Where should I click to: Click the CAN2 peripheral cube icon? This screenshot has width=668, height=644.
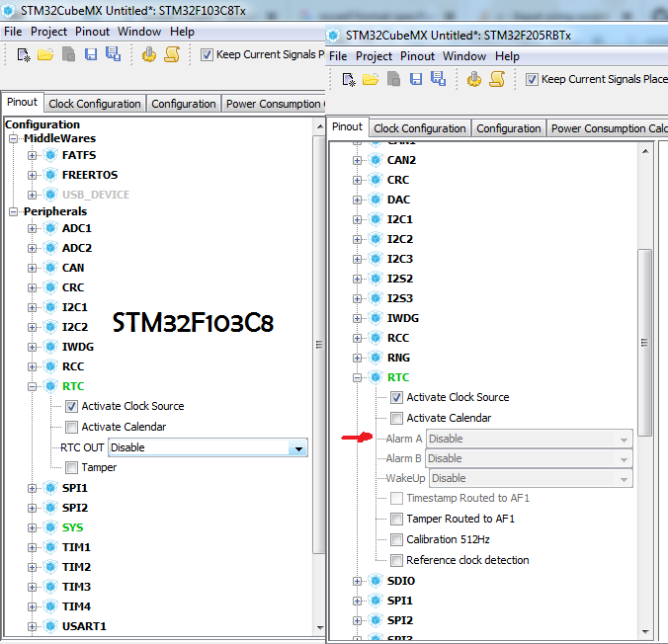click(376, 160)
